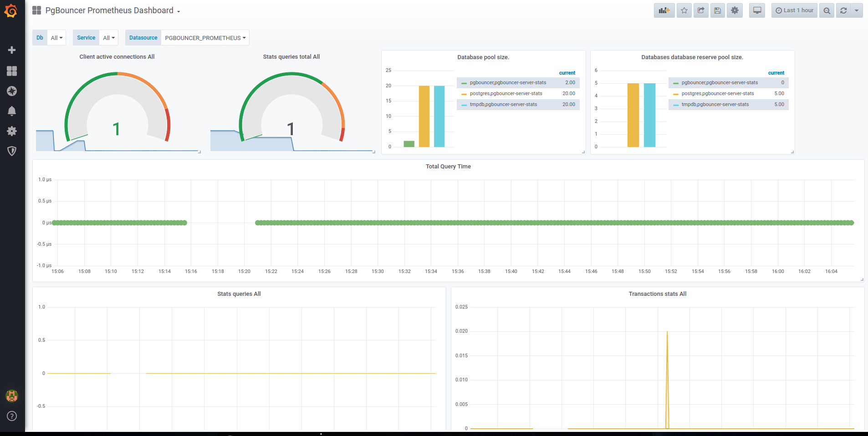This screenshot has width=868, height=436.
Task: Open Stats queries total All panel title
Action: (291, 57)
